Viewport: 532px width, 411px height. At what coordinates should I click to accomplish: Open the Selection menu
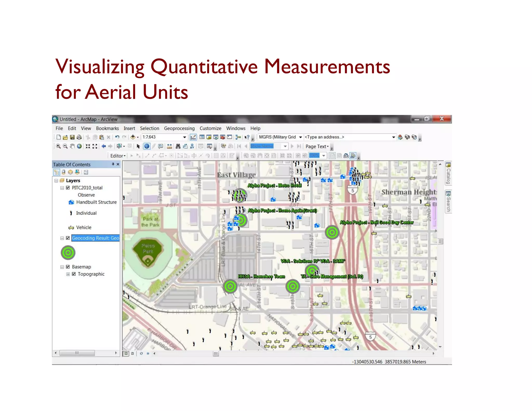click(150, 128)
